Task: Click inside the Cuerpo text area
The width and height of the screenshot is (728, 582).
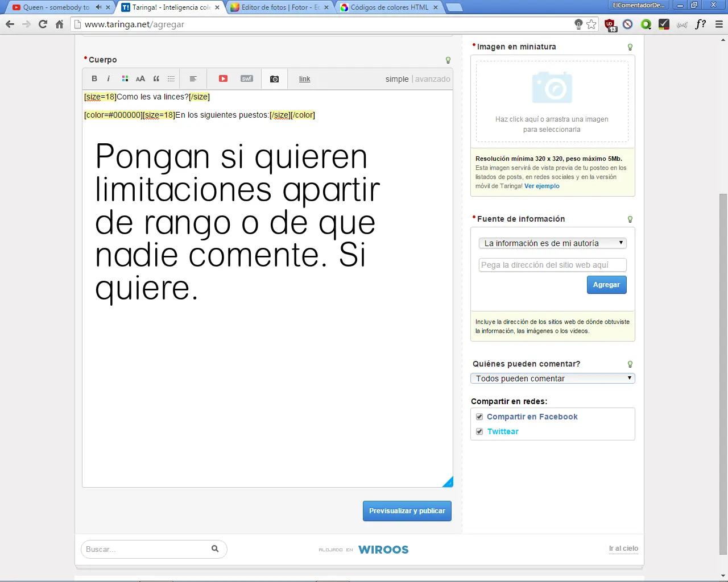Action: (x=267, y=289)
